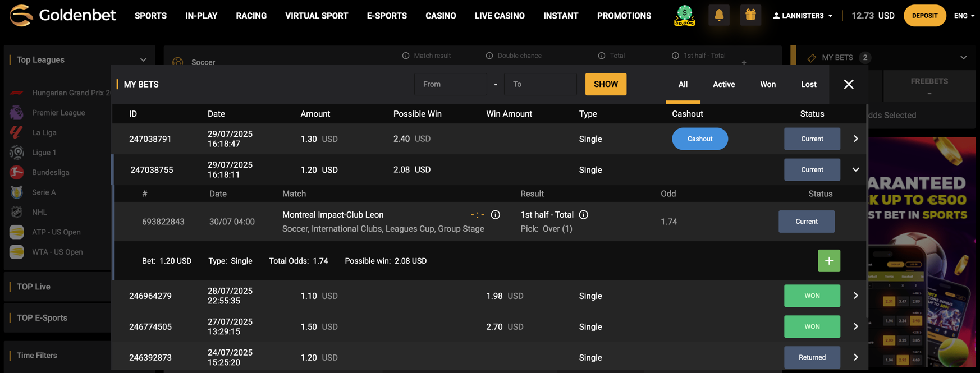Select the Lost bets filter tab
Viewport: 980px width, 373px height.
(808, 84)
